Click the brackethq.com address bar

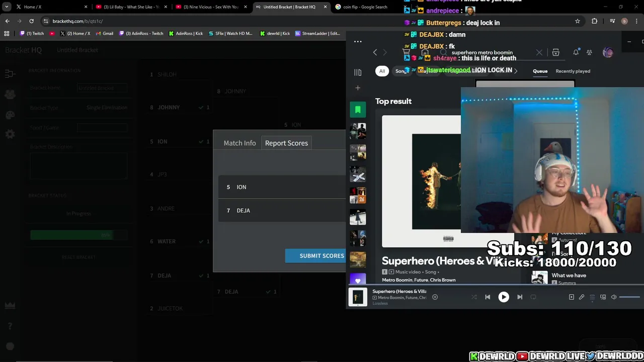302,21
